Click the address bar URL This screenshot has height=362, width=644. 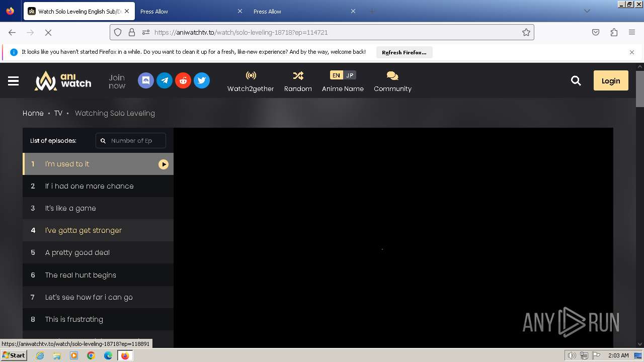[x=241, y=32]
